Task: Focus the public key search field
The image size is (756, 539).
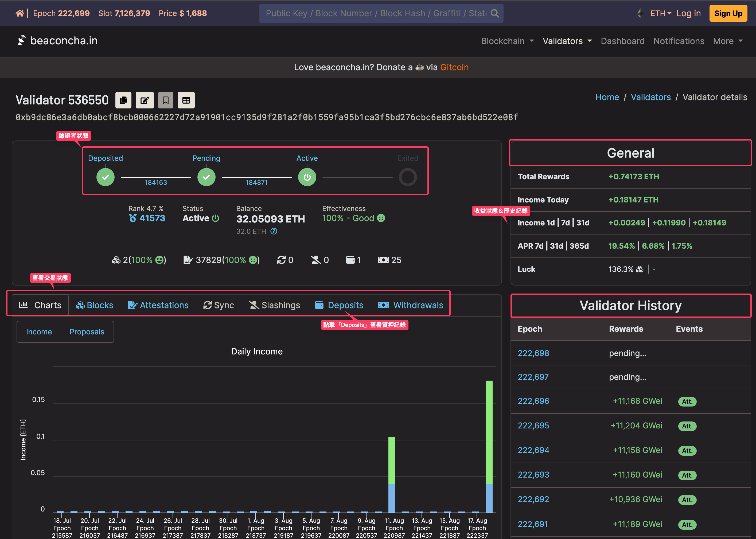Action: (x=376, y=13)
